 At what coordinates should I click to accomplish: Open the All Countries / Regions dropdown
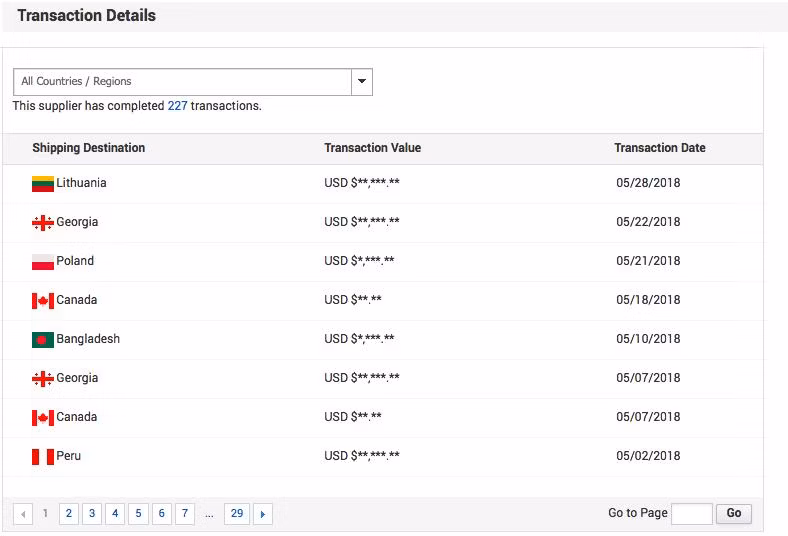pos(183,82)
